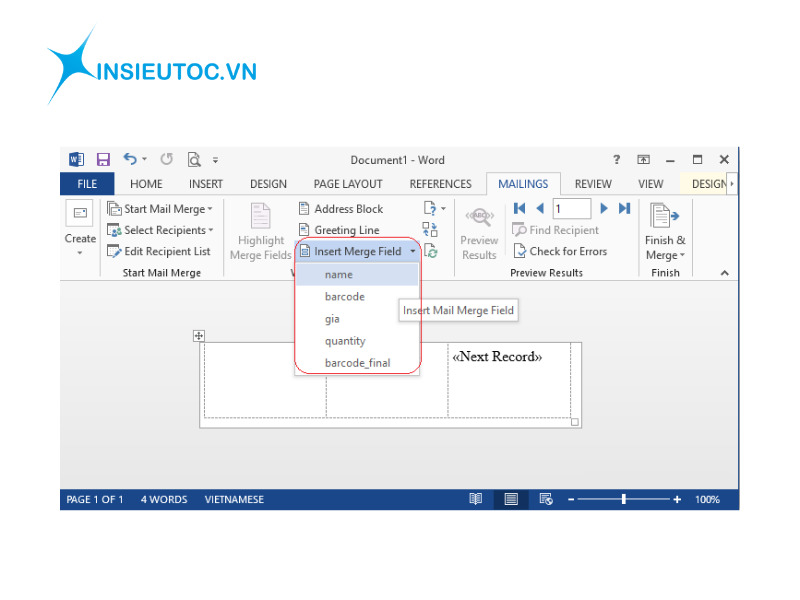Click Check for Errors button

[x=560, y=252]
